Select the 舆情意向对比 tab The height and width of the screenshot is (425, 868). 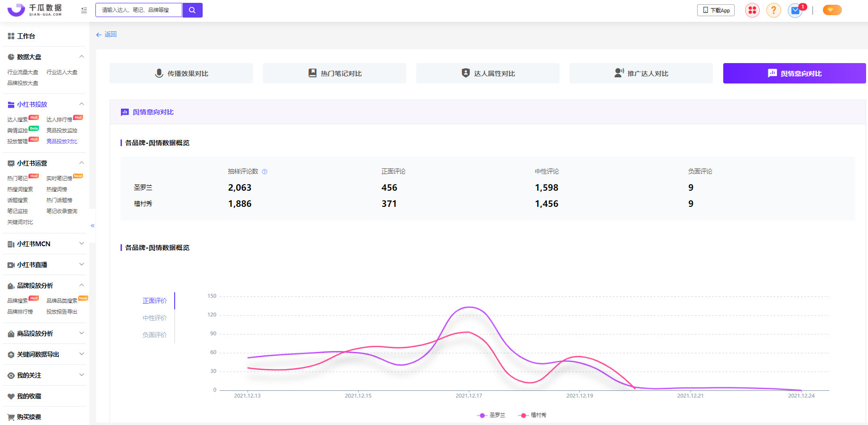pos(794,74)
